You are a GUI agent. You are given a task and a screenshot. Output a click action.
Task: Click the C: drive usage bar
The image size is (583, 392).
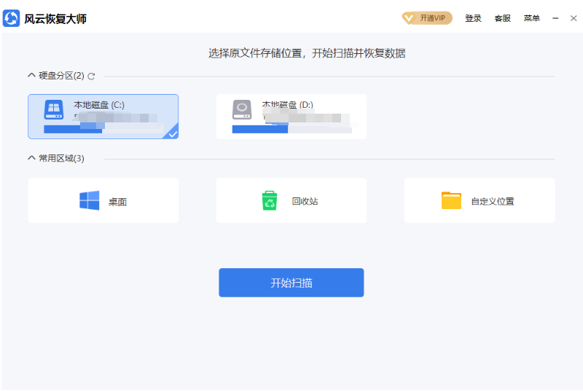pos(103,129)
